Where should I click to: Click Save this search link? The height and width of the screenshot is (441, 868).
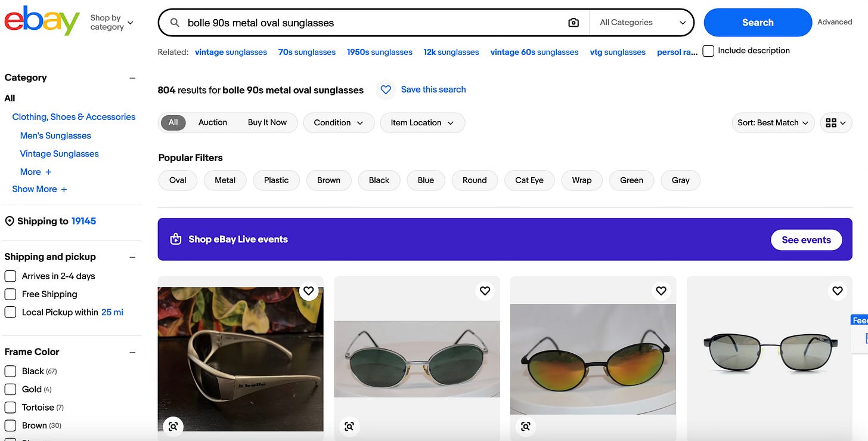coord(433,90)
